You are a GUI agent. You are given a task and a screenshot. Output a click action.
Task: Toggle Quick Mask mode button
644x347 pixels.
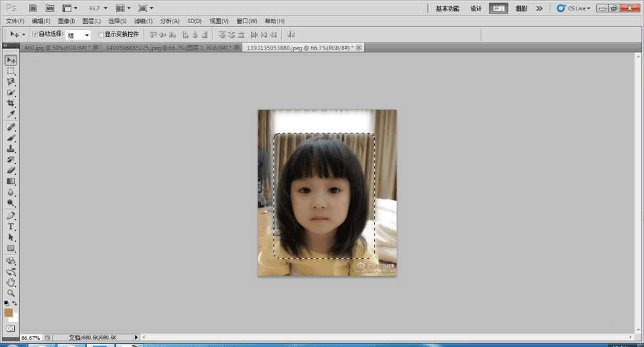(x=11, y=328)
